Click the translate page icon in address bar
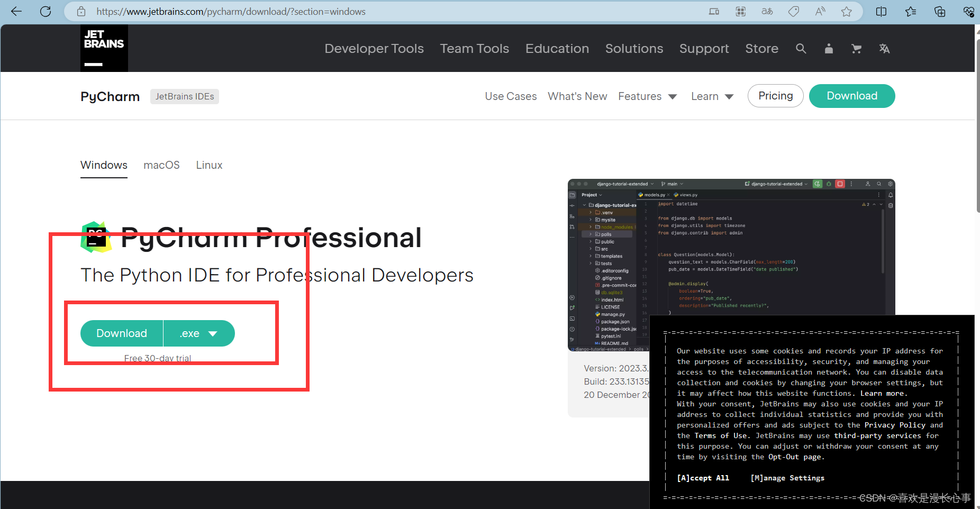The height and width of the screenshot is (509, 980). click(x=767, y=11)
